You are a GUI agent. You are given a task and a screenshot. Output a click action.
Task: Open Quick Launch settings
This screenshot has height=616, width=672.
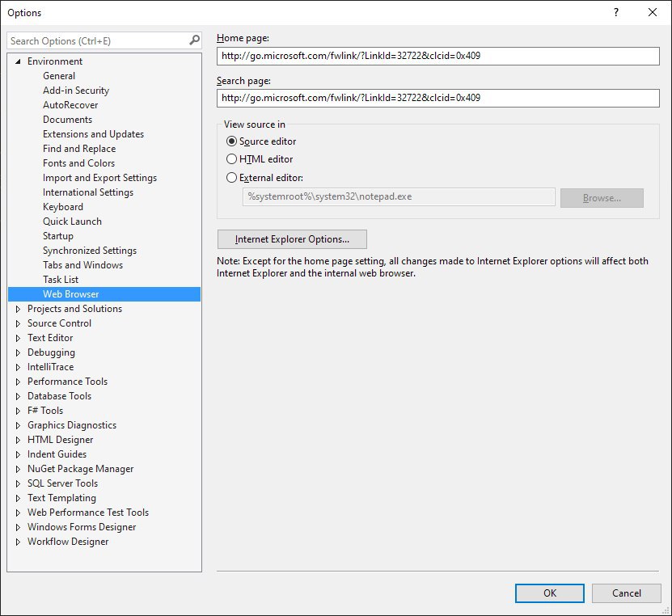[x=72, y=222]
